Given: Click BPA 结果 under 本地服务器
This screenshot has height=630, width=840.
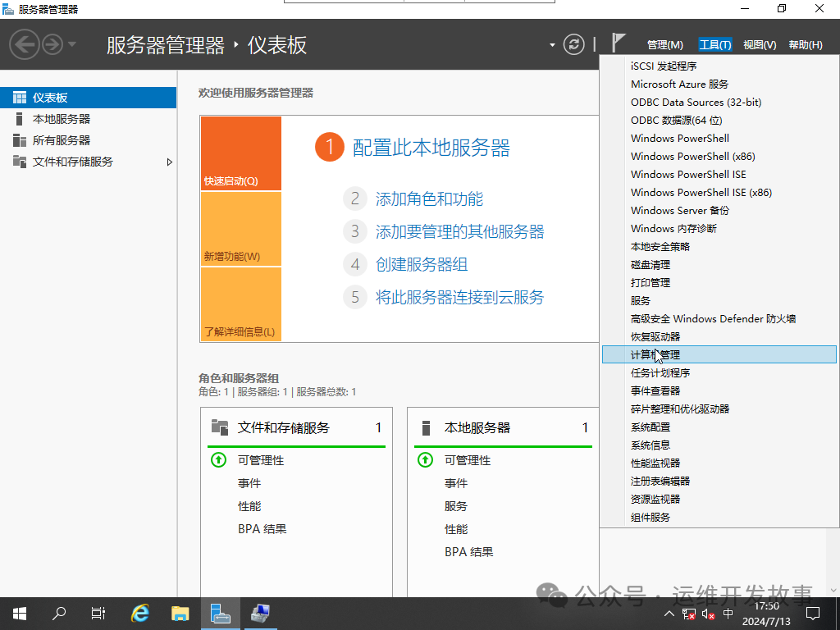Looking at the screenshot, I should pyautogui.click(x=468, y=551).
